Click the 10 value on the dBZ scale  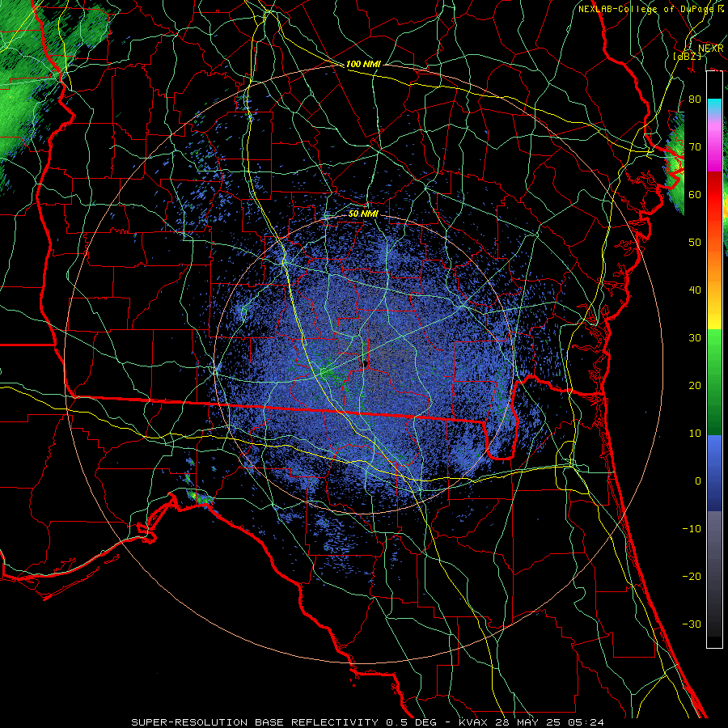(x=695, y=434)
